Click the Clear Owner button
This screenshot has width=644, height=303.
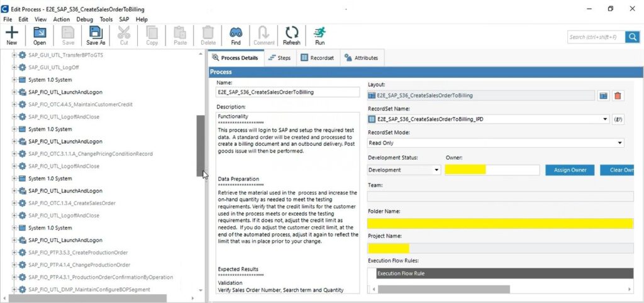coord(617,170)
